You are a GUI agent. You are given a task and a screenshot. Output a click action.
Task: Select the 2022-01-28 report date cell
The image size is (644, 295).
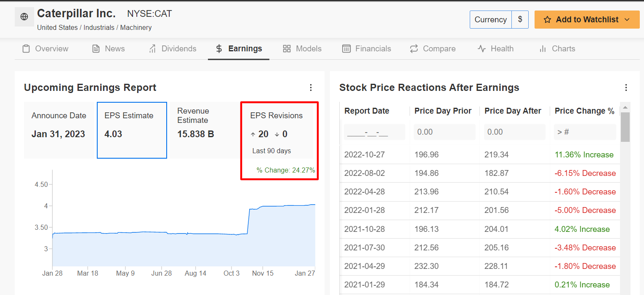(x=365, y=210)
